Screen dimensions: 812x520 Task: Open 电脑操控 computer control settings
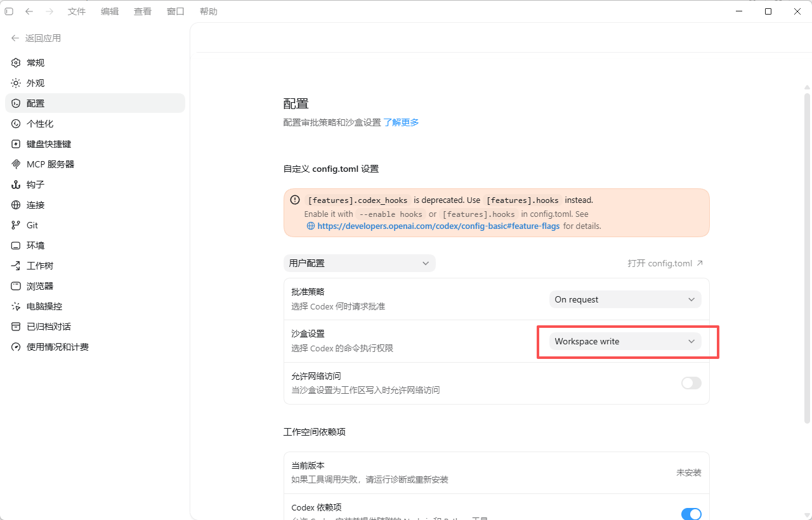[x=95, y=306]
